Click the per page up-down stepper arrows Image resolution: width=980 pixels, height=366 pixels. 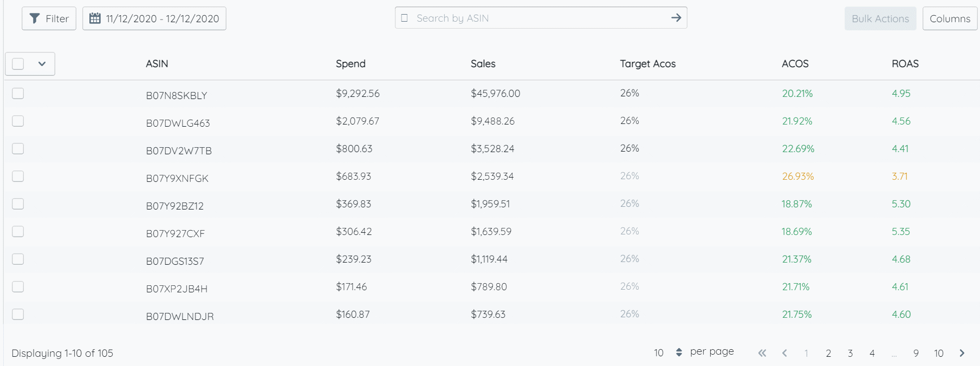[679, 352]
